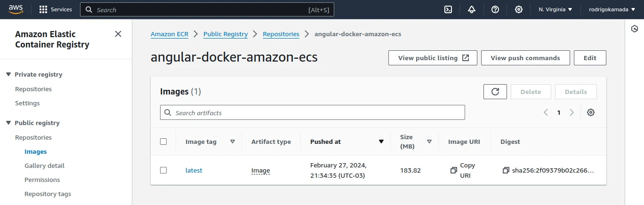
Task: Close the Elastic Container Registry sidebar
Action: [x=118, y=34]
